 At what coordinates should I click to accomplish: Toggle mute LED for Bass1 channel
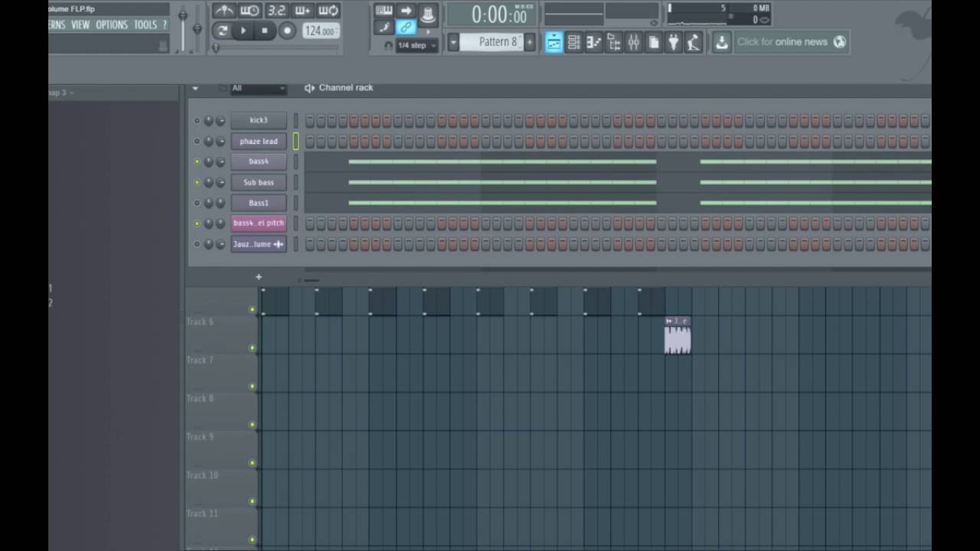pos(197,204)
